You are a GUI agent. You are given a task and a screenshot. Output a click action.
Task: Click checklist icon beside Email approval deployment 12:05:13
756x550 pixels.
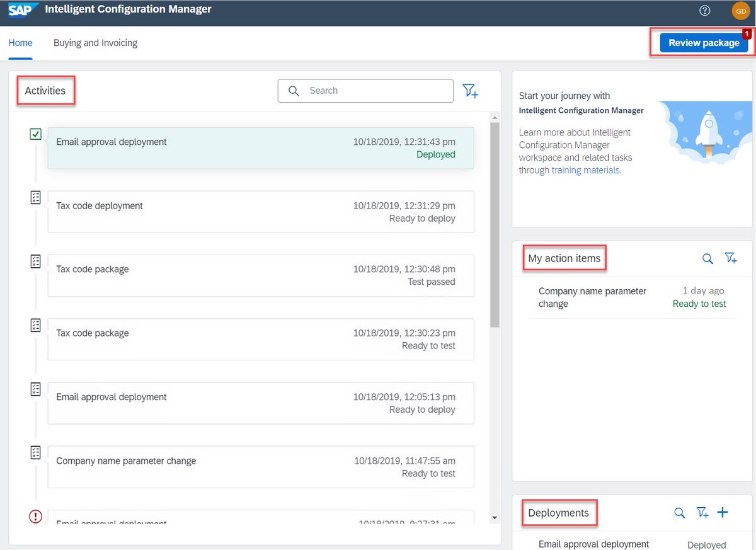coord(36,389)
